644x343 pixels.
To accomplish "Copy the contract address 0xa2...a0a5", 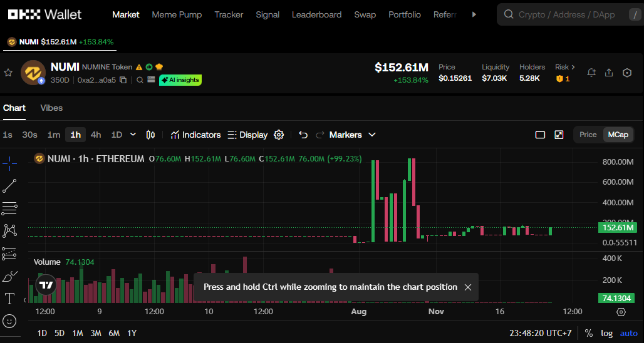I will click(123, 80).
